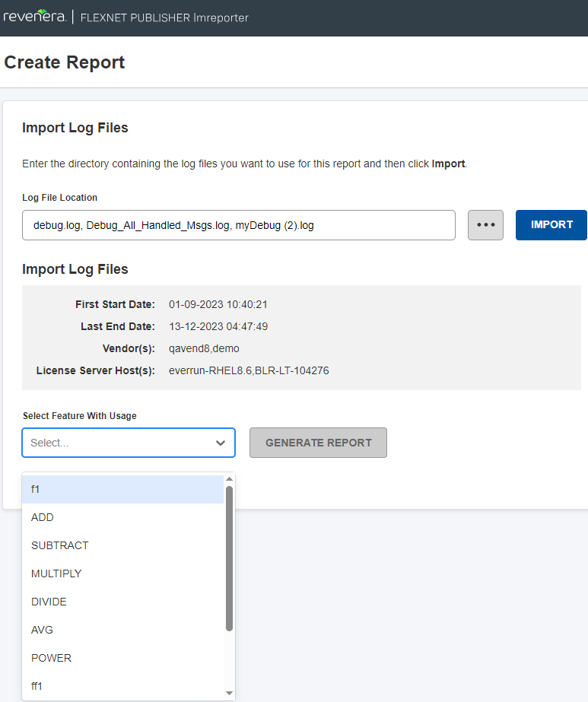This screenshot has height=702, width=588.
Task: Select the AVG feature option
Action: 122,630
